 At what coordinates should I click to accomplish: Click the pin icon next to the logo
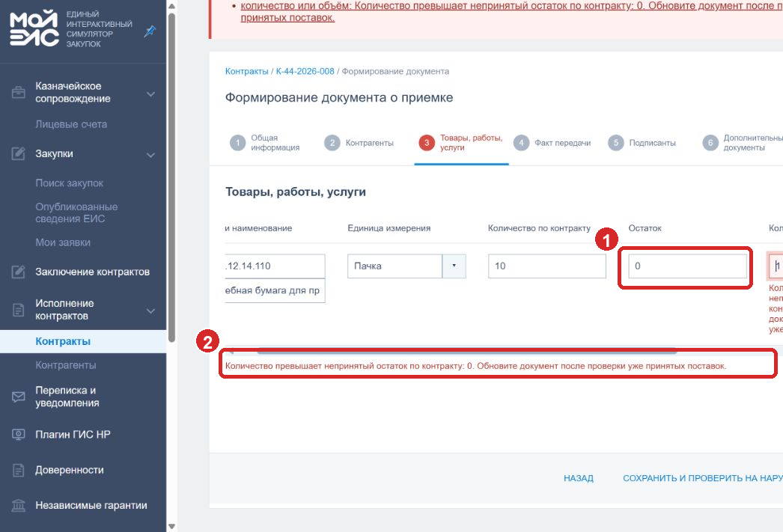point(150,31)
